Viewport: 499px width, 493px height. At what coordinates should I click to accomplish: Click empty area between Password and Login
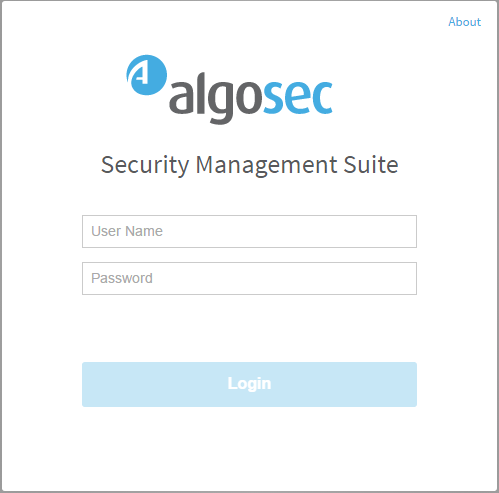(x=249, y=328)
